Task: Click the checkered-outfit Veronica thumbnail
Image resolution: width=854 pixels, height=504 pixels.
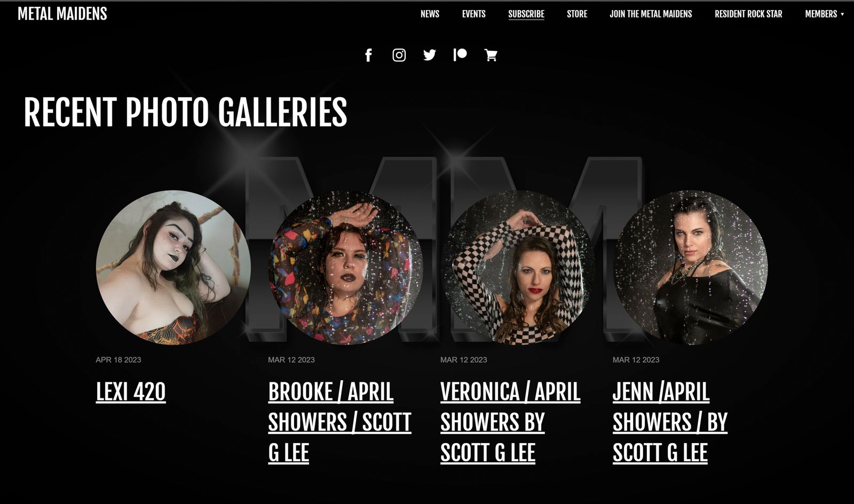Action: coord(518,267)
